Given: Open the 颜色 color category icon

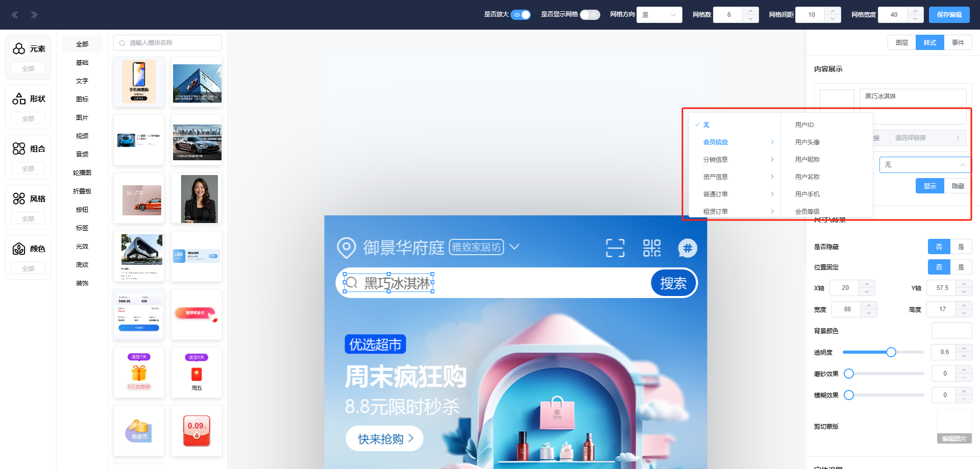Looking at the screenshot, I should point(19,249).
